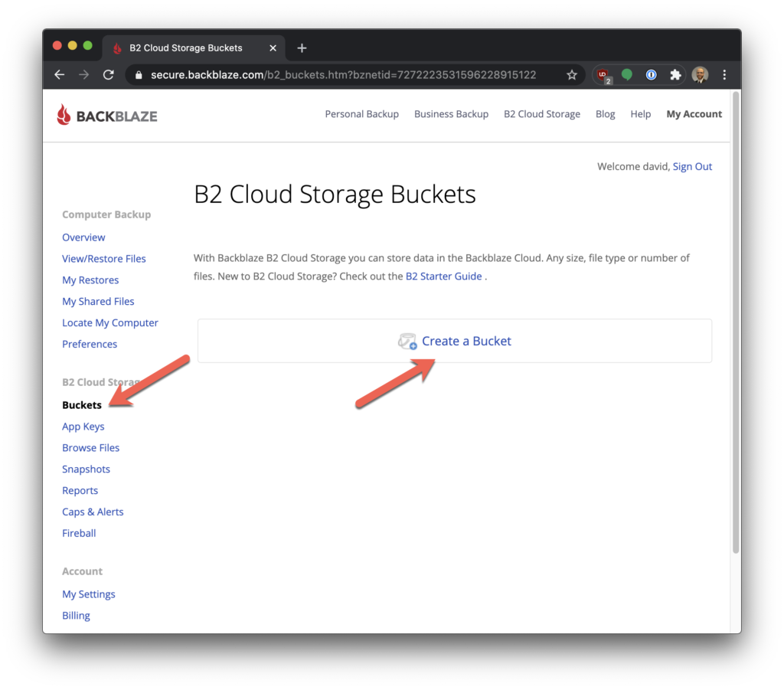Click the Chrome profile avatar
784x690 pixels.
click(700, 74)
